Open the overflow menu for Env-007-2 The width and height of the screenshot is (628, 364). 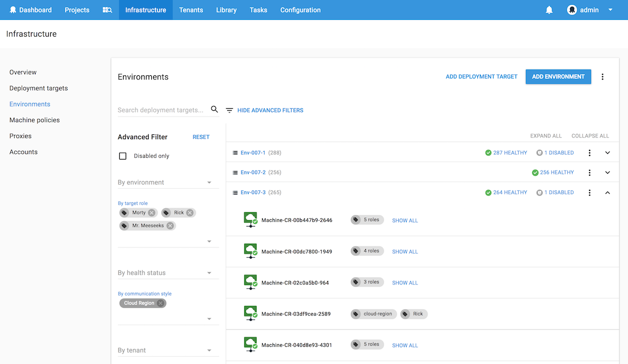coord(589,172)
